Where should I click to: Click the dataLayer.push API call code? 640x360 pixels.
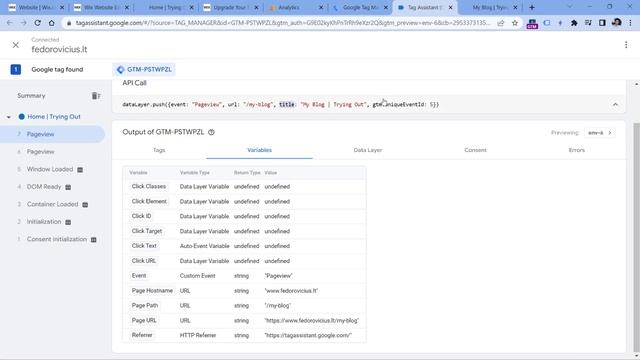280,105
